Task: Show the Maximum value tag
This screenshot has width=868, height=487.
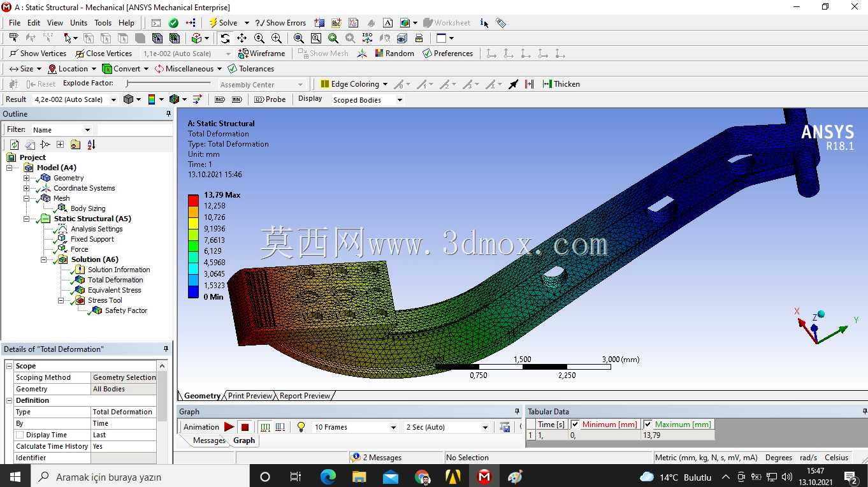Action: tap(220, 99)
